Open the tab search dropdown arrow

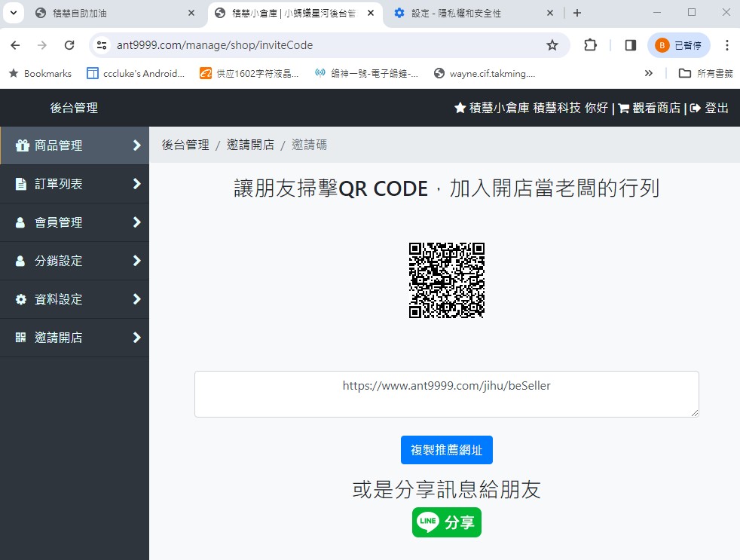[14, 14]
